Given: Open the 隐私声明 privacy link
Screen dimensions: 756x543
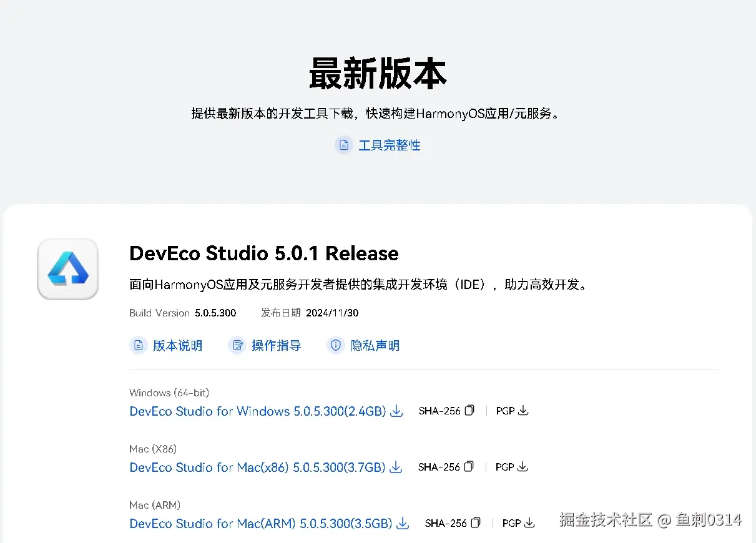Looking at the screenshot, I should [375, 345].
